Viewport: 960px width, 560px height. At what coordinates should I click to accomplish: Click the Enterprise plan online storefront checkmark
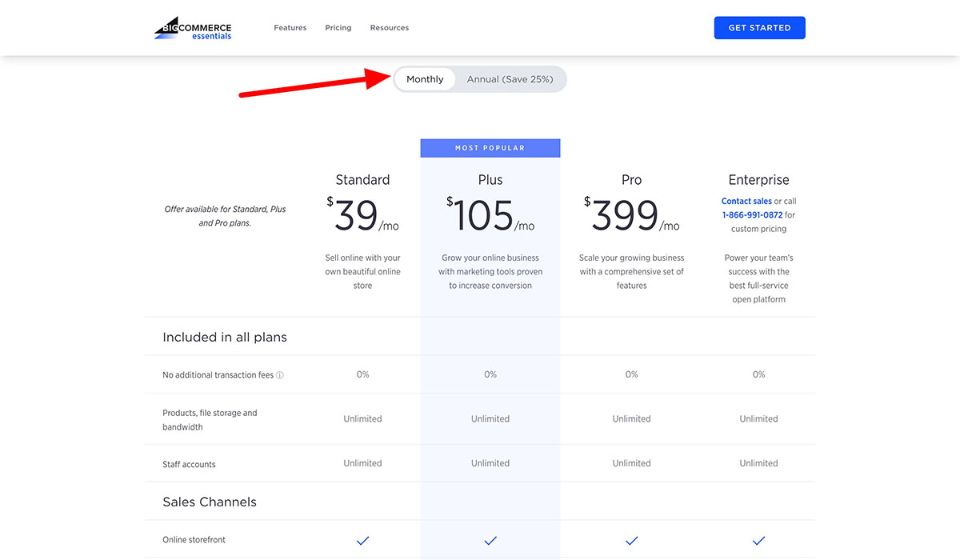pos(758,540)
